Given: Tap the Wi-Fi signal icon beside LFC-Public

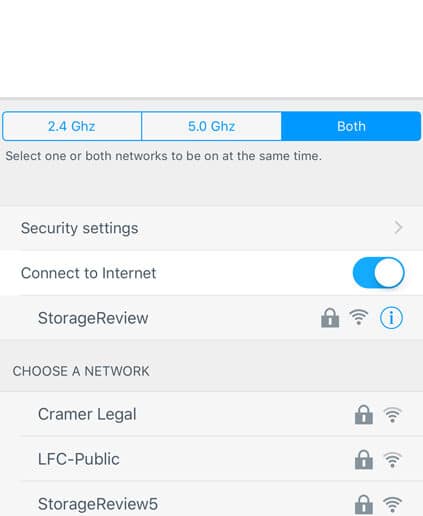Looking at the screenshot, I should pos(392,460).
